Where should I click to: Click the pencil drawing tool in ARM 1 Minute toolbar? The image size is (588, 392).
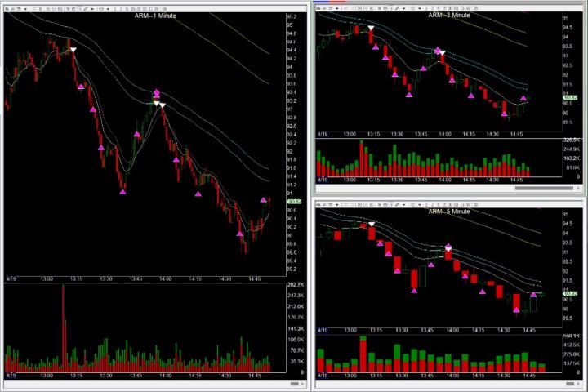(86, 8)
